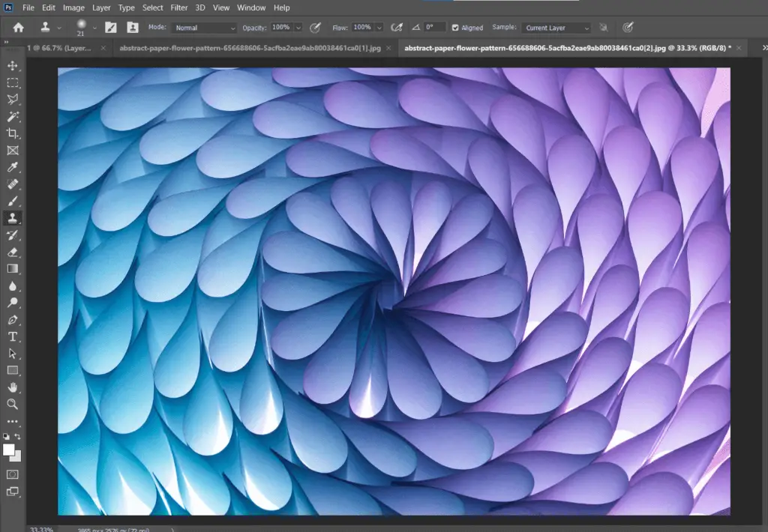768x532 pixels.
Task: Select the Path Selection tool
Action: (13, 354)
